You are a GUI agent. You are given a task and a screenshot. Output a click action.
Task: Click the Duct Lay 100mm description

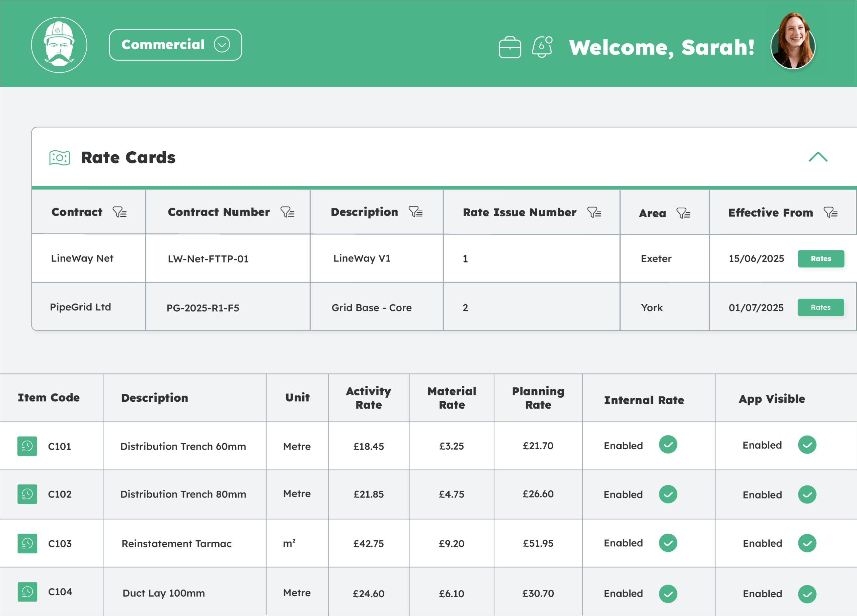164,593
